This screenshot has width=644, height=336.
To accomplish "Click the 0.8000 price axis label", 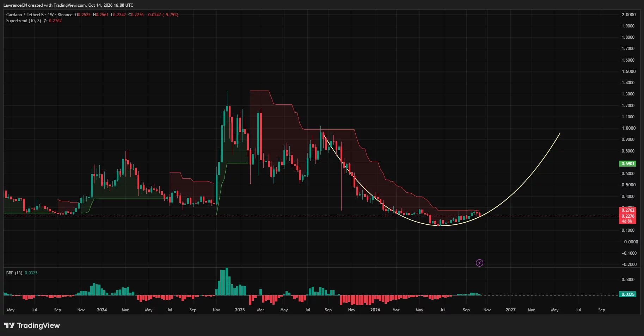I will tap(629, 151).
